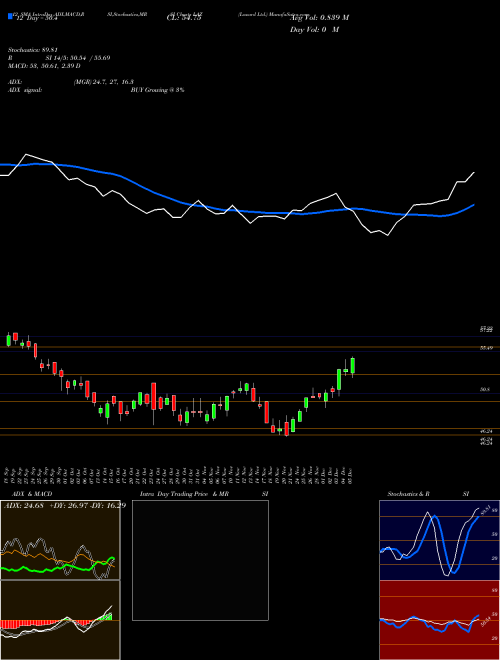Viewport: 500px width, 660px height.
Task: Open the ADX & MACD panel title
Action: coord(32,494)
